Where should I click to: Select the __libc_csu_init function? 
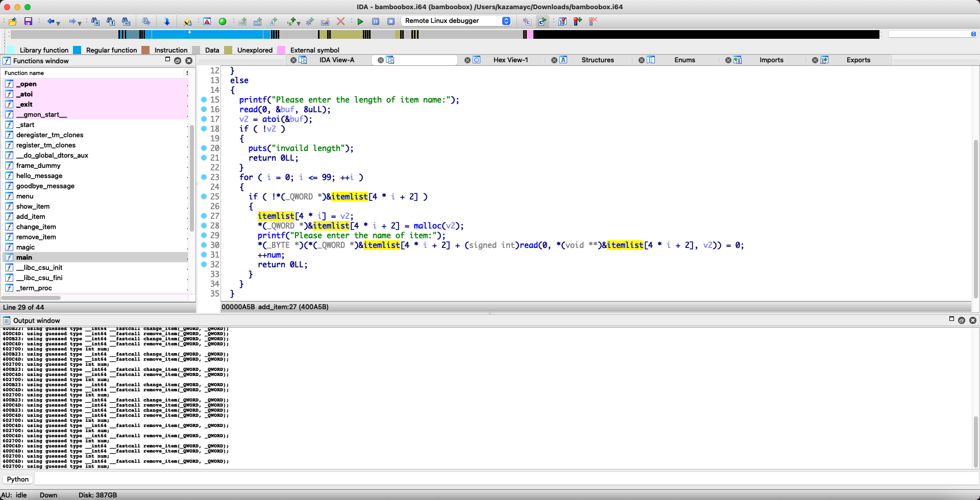[95, 268]
